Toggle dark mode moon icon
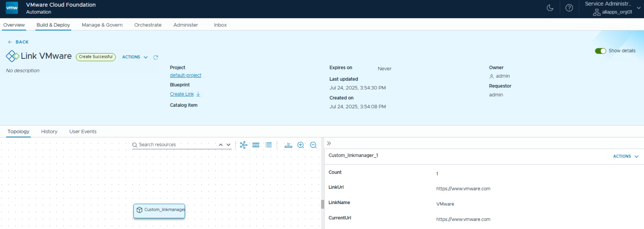 pyautogui.click(x=550, y=8)
